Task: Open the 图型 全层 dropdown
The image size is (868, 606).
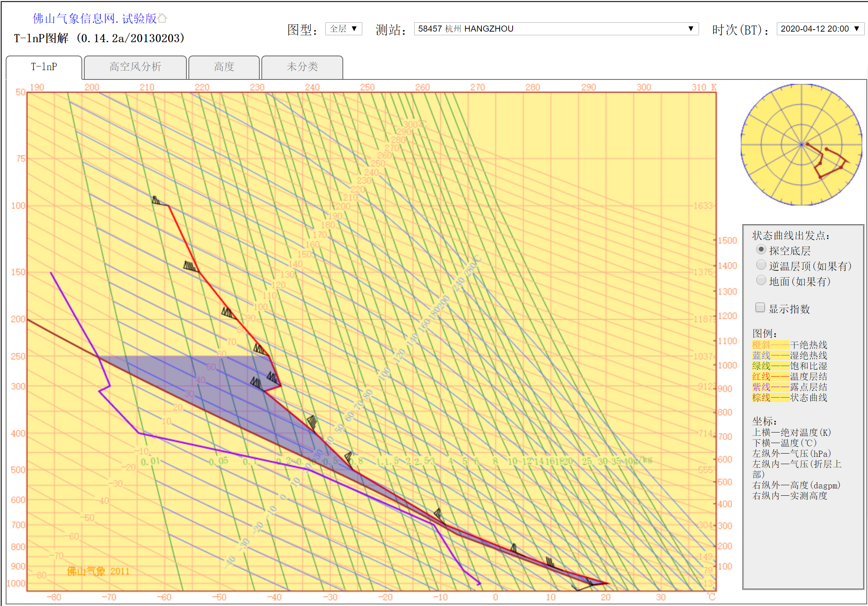Action: tap(343, 29)
